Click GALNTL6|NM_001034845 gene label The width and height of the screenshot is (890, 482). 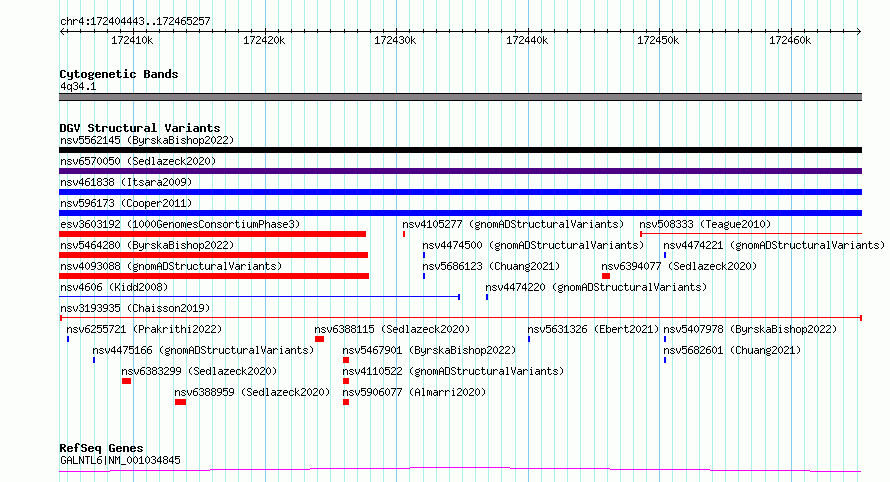pos(120,460)
